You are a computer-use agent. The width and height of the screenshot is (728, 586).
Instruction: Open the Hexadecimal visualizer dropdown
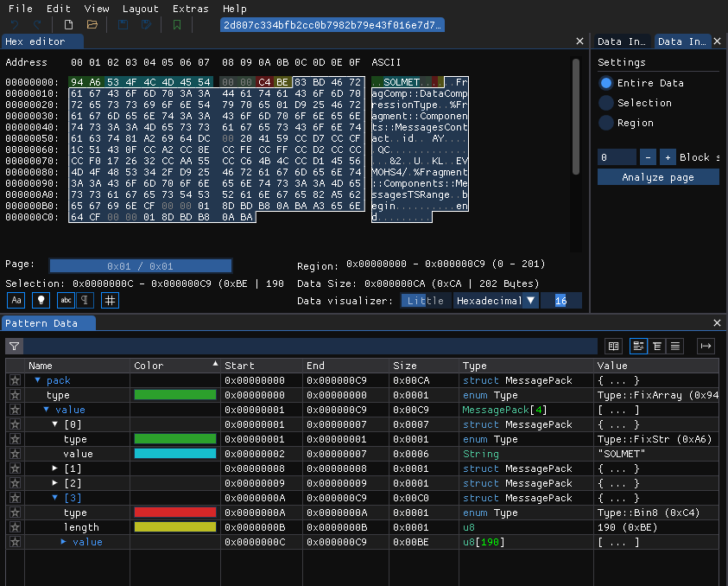tap(497, 301)
